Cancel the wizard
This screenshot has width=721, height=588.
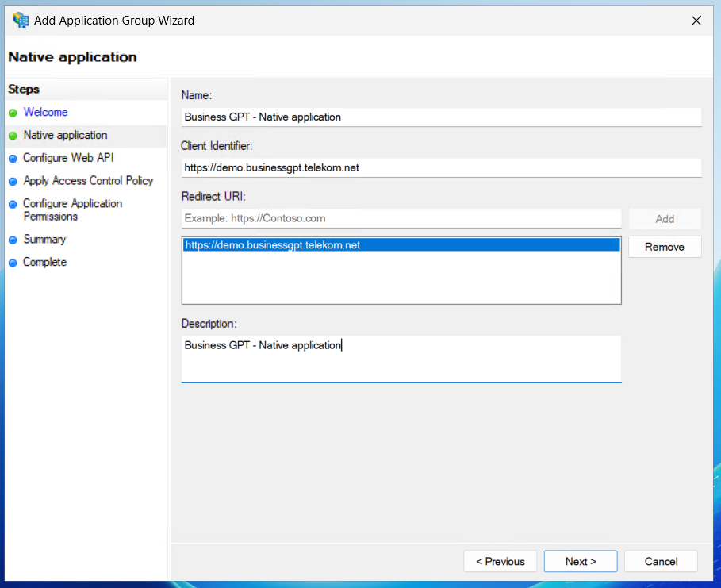click(x=662, y=561)
